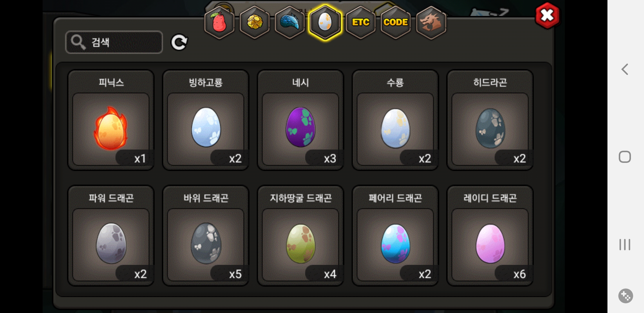The image size is (644, 313).
Task: Click the 검색 search field
Action: 114,42
